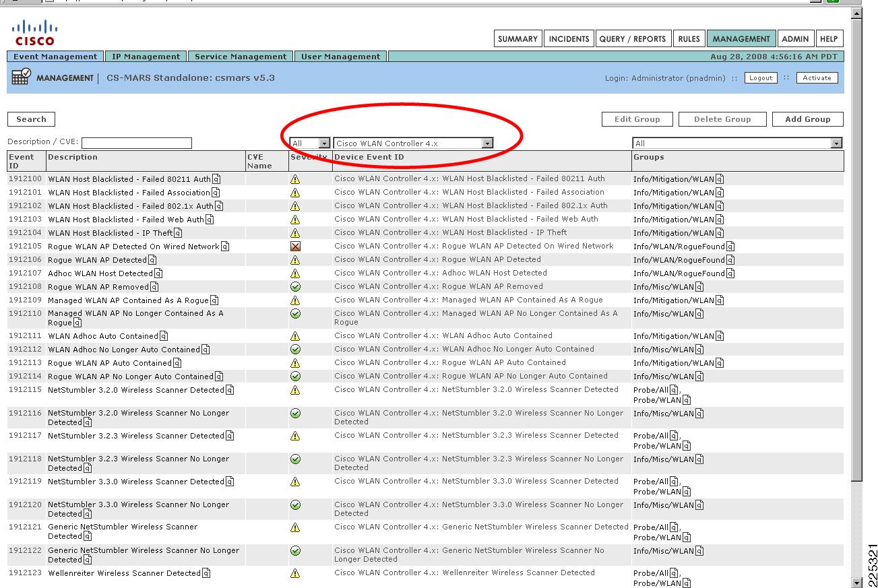
Task: Open the INCIDENTS tab
Action: (569, 39)
